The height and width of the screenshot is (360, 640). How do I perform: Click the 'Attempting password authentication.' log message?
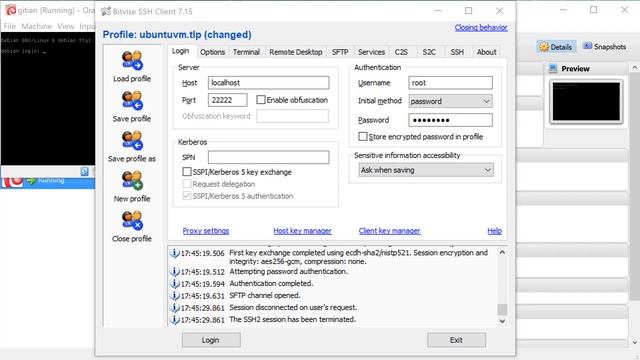pyautogui.click(x=289, y=271)
